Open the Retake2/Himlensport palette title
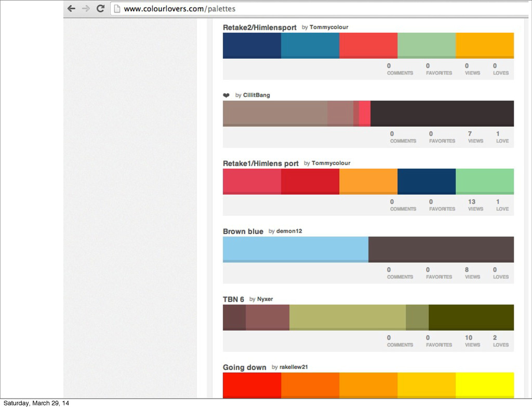 pyautogui.click(x=260, y=28)
